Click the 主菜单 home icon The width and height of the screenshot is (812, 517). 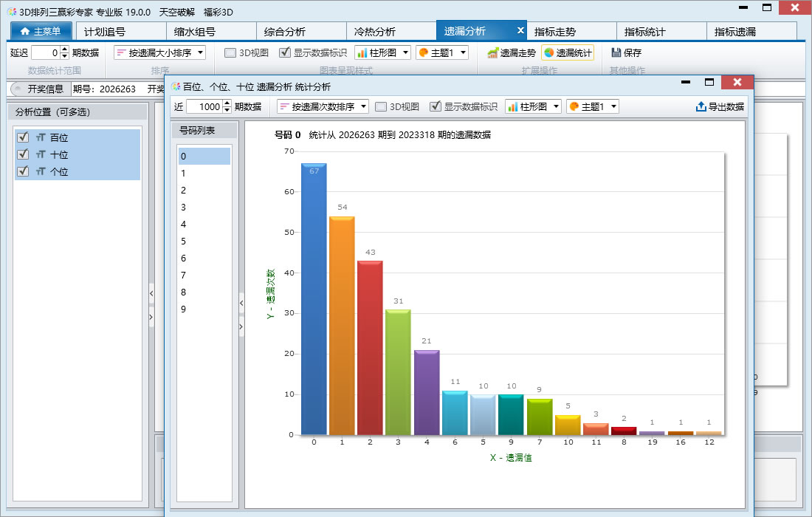click(25, 32)
